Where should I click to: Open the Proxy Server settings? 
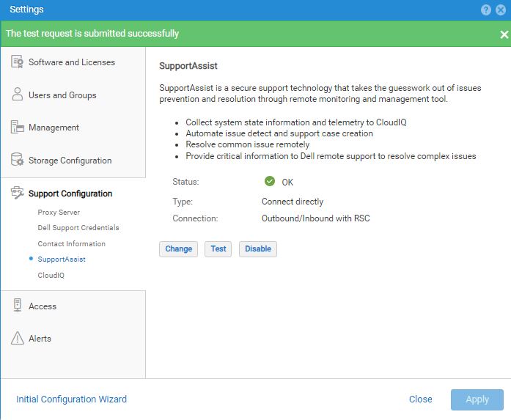[x=59, y=212]
